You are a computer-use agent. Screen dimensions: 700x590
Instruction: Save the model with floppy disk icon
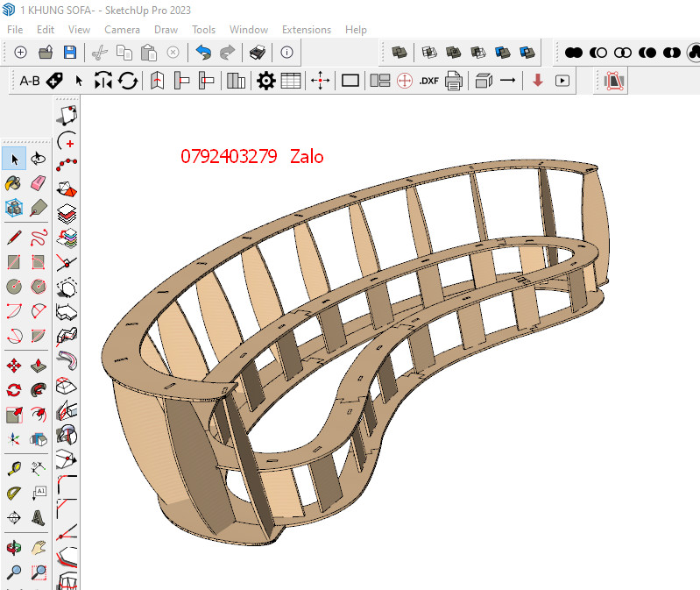[70, 53]
